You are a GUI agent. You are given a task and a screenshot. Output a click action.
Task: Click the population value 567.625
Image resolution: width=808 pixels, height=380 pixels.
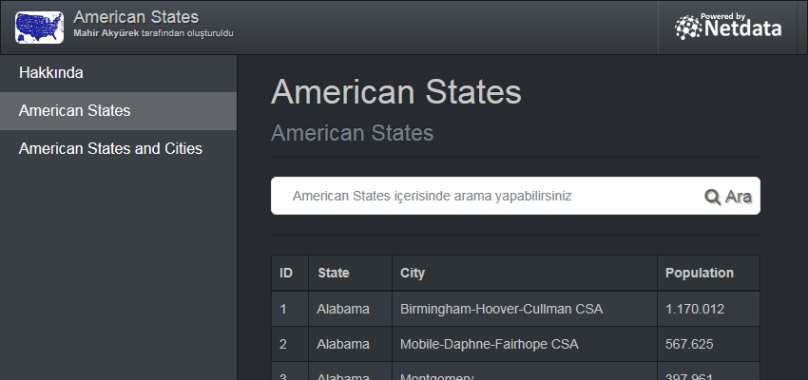point(689,344)
